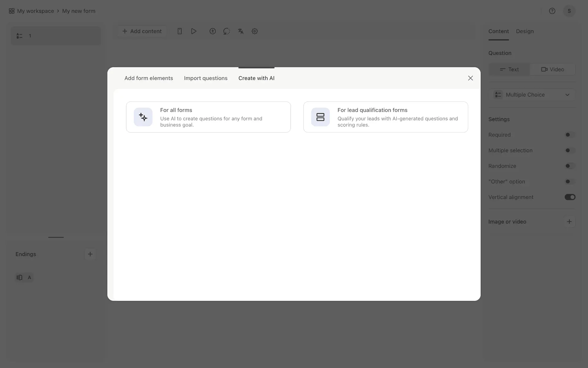Disable the Vertical alignment toggle
588x368 pixels.
pos(570,197)
